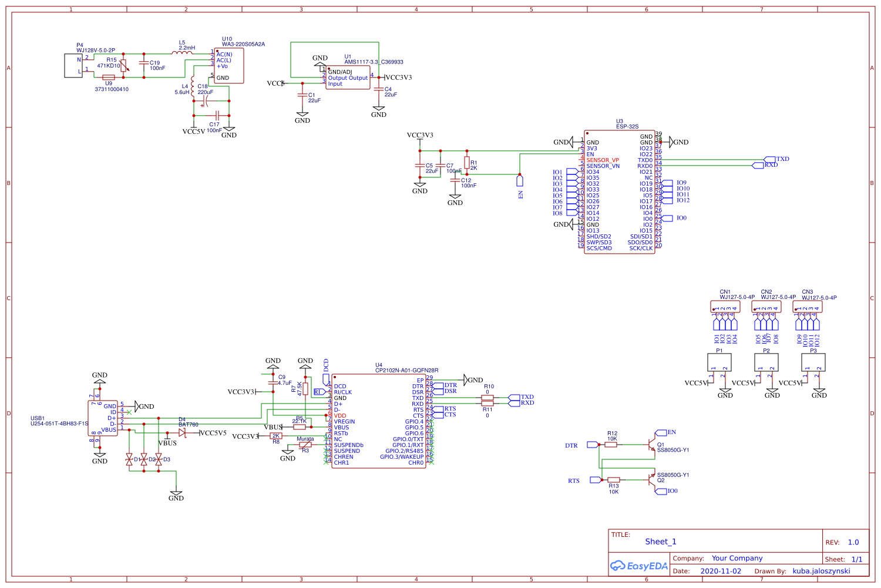Select connector CN1 WJ127-5.0-4P
The height and width of the screenshot is (588, 881).
pyautogui.click(x=725, y=307)
